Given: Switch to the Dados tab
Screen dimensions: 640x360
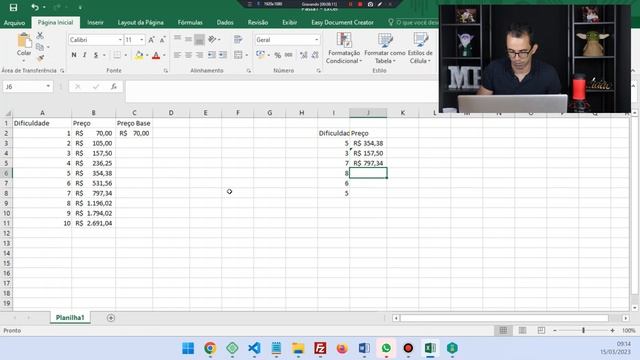Looking at the screenshot, I should [x=225, y=22].
